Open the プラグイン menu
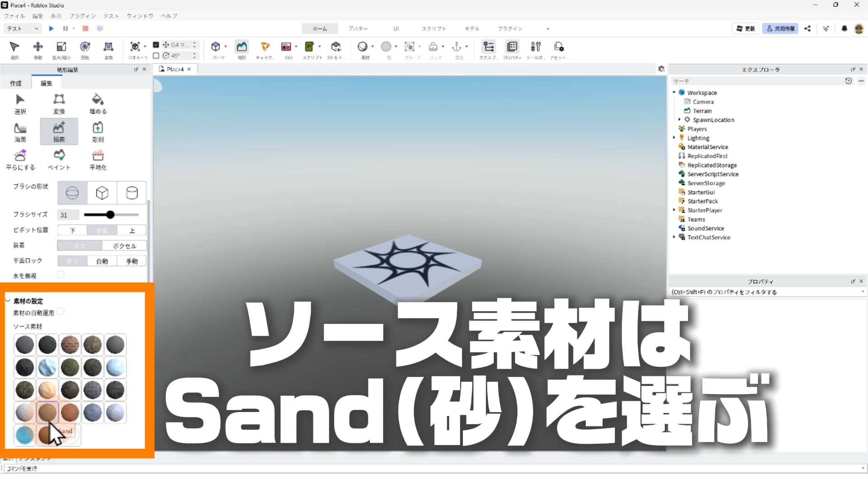This screenshot has width=868, height=488. click(82, 16)
